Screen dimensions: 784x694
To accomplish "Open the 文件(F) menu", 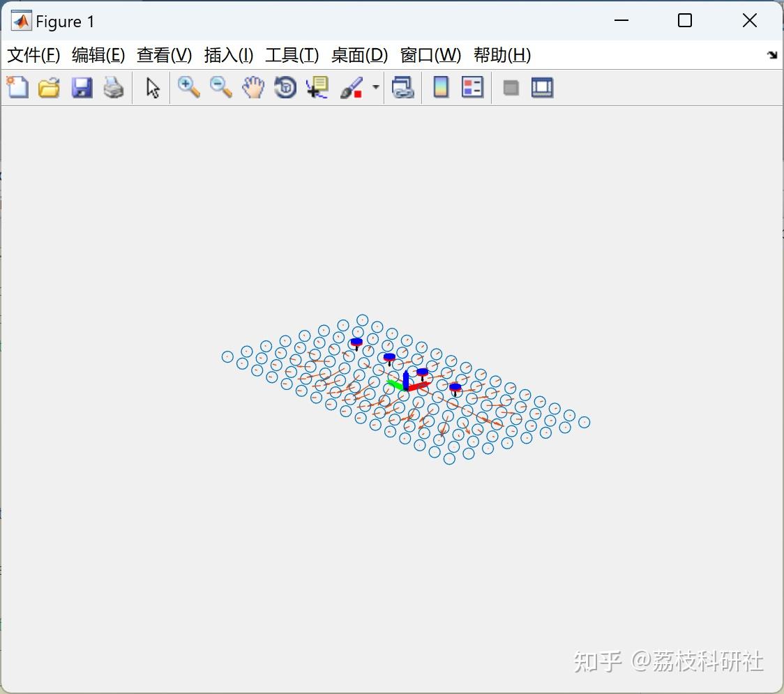I will pos(33,55).
